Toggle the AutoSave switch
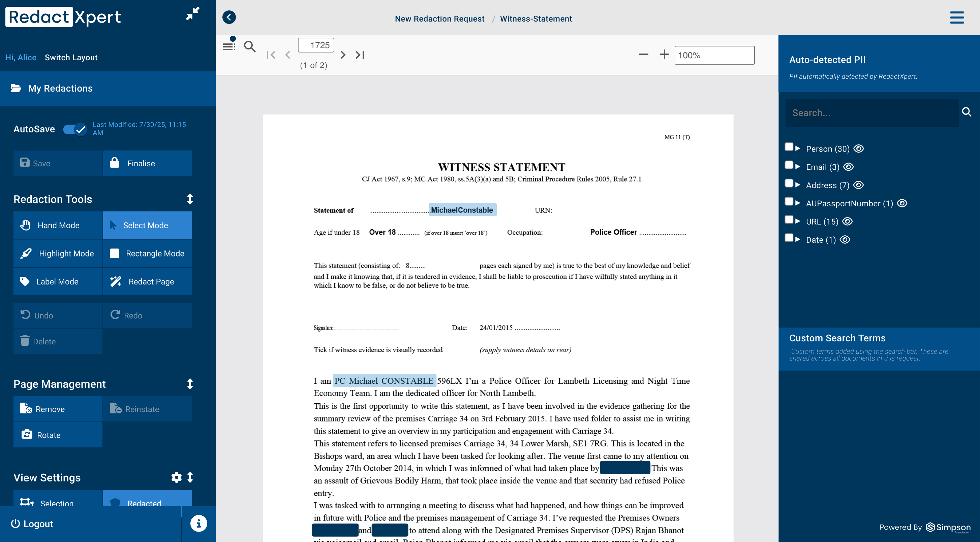This screenshot has width=980, height=542. [x=75, y=129]
